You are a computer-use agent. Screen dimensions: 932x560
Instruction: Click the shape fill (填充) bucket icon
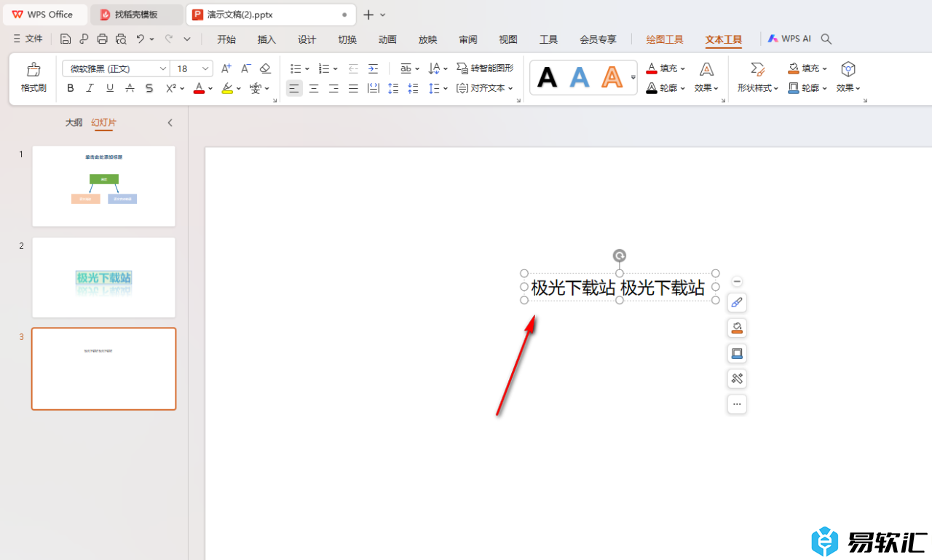pos(794,68)
